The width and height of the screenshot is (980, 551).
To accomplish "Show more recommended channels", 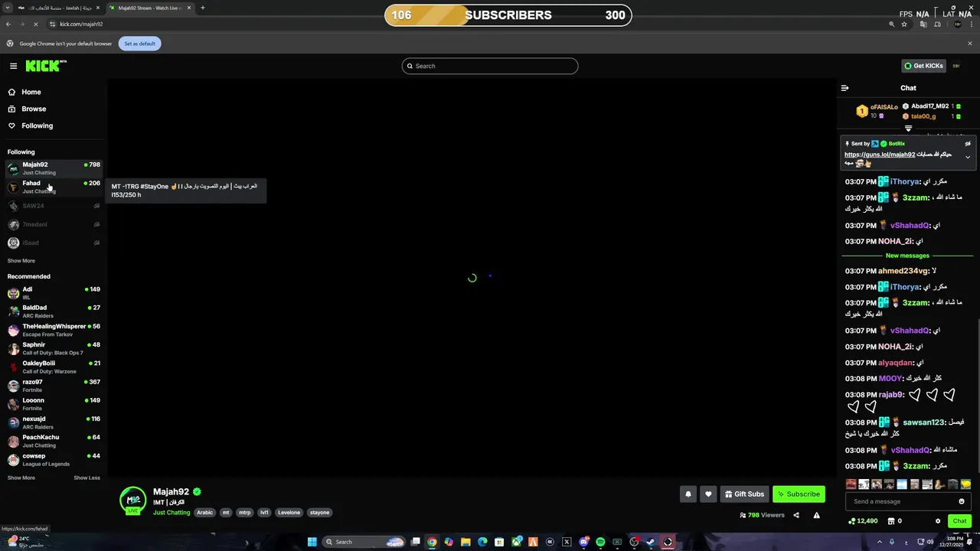I will (21, 478).
